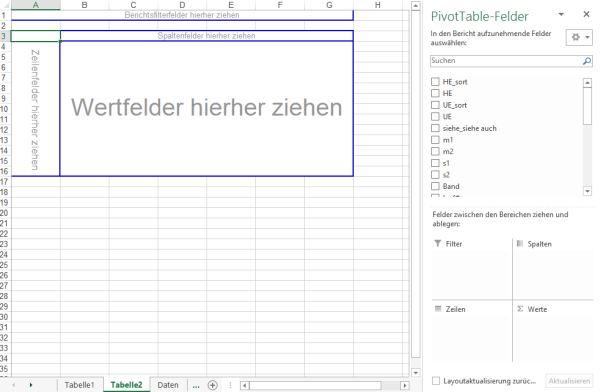
Task: Open the Daten sheet tab
Action: coord(168,385)
